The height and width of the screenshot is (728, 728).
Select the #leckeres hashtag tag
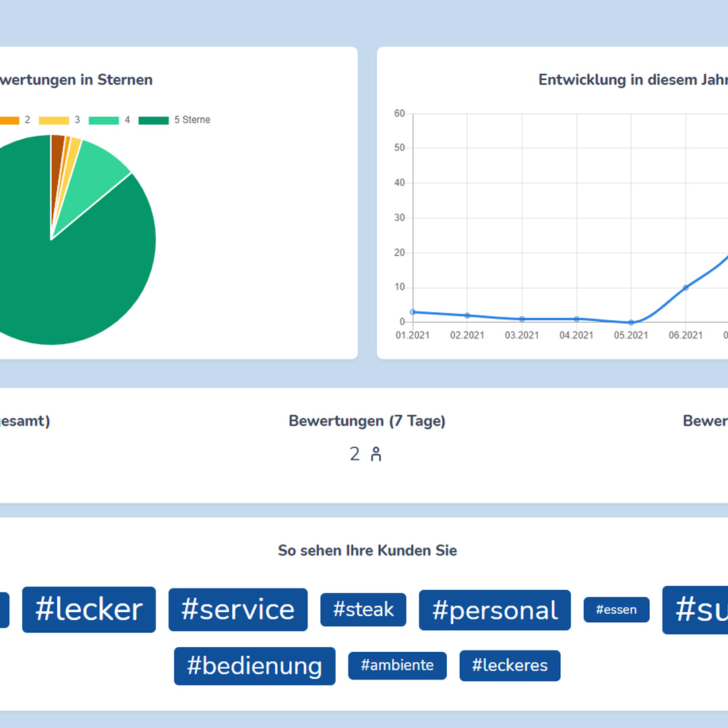pyautogui.click(x=510, y=665)
